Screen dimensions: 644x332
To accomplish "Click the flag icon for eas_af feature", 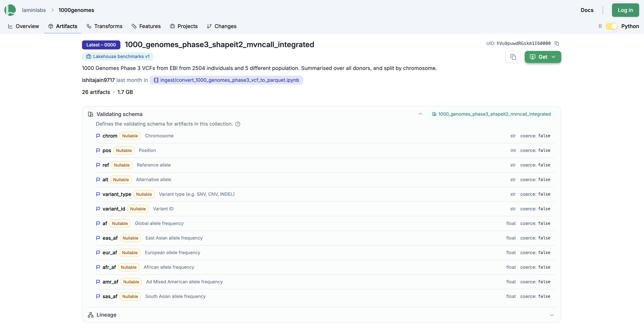I will 98,238.
